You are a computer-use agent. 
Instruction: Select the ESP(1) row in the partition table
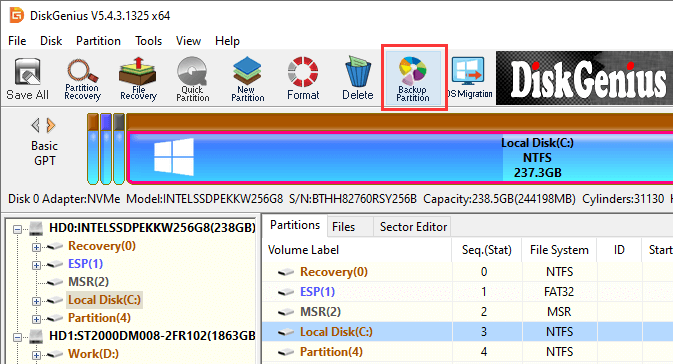coord(468,292)
